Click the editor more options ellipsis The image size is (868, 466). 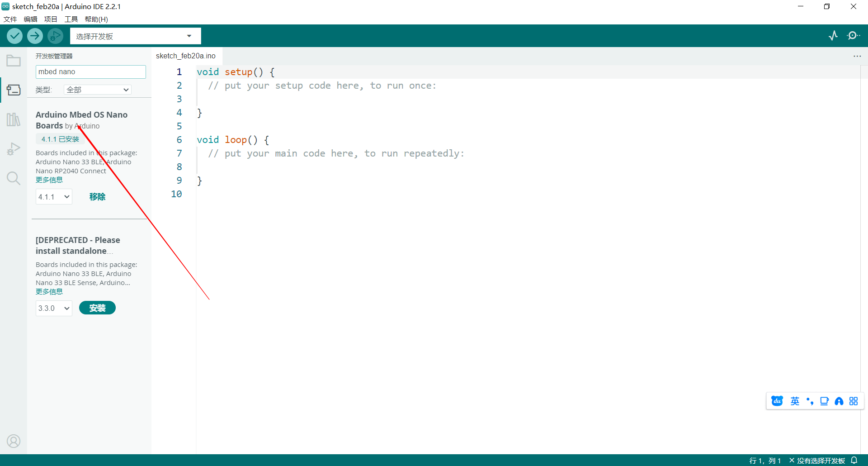click(x=857, y=56)
